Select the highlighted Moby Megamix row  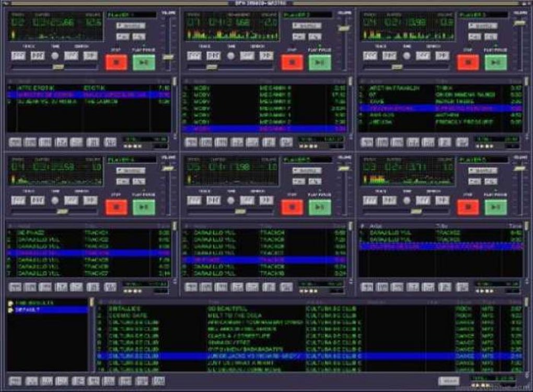264,129
